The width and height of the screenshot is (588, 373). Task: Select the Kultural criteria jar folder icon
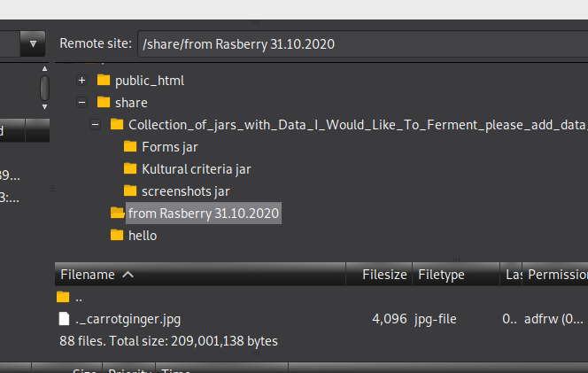pos(130,168)
